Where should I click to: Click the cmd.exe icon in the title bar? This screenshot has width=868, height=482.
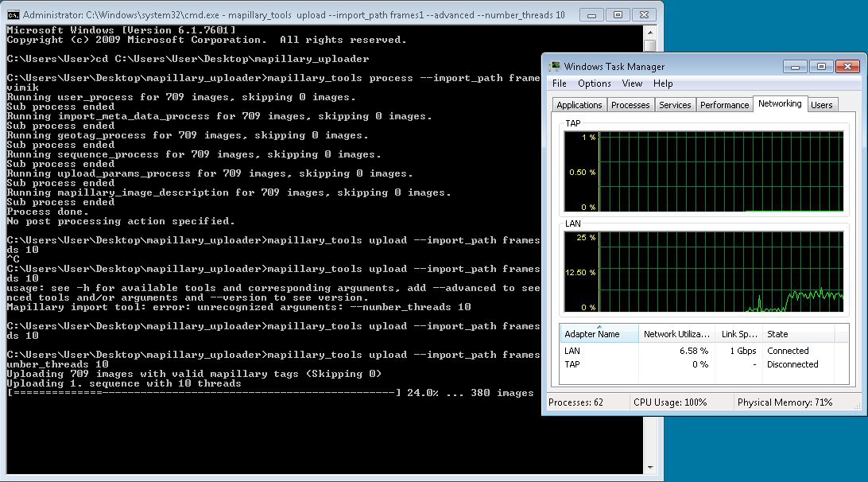pyautogui.click(x=13, y=15)
